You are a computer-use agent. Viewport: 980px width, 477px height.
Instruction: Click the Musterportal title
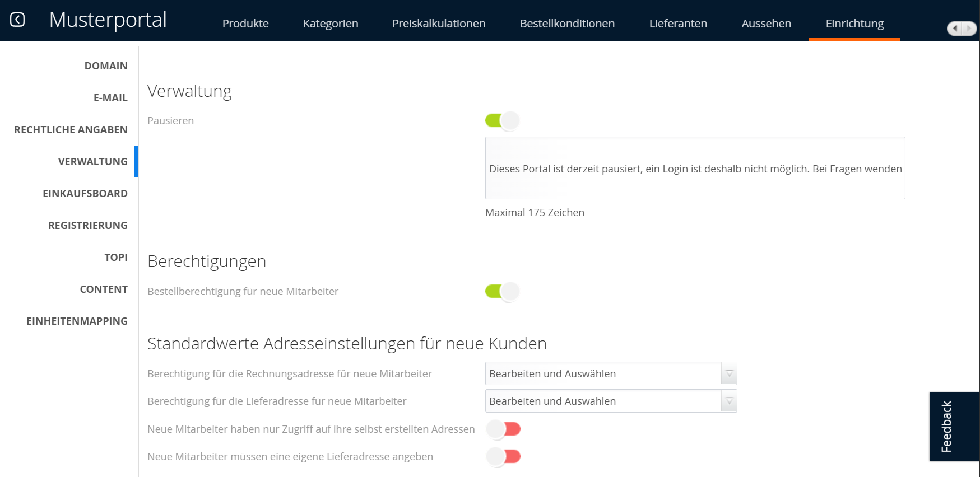[x=108, y=20]
